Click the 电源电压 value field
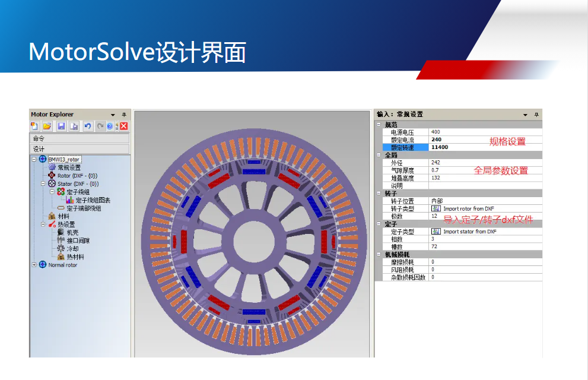Viewport: 588px width, 380px height. (x=484, y=132)
